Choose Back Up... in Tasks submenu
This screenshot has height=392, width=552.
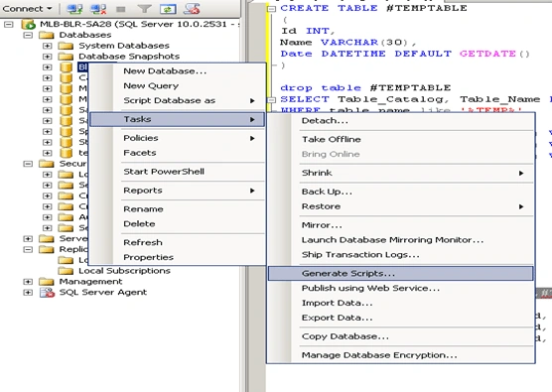coord(401,192)
